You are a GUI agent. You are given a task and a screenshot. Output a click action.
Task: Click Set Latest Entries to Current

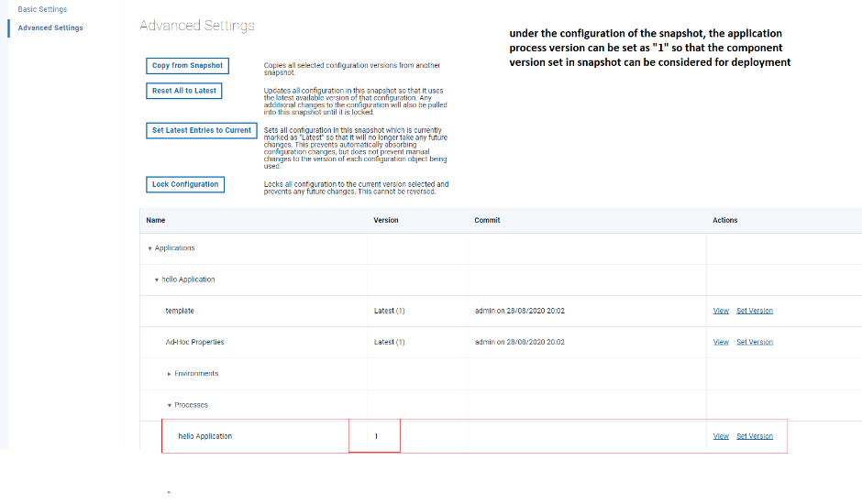point(201,130)
